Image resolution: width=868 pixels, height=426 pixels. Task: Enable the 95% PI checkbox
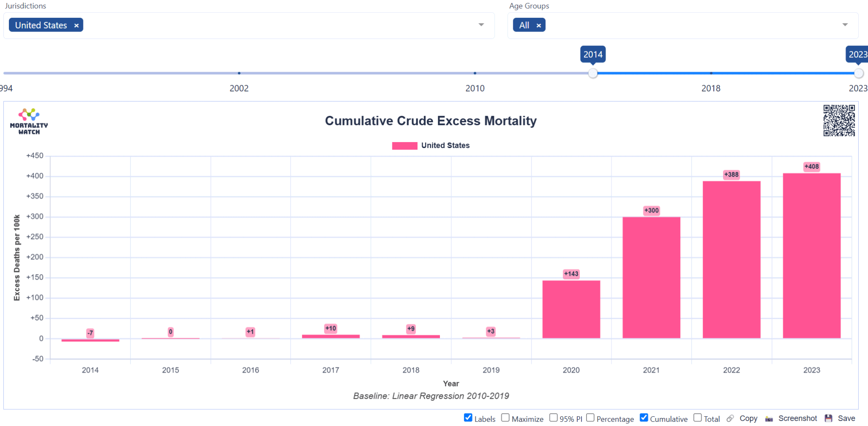click(554, 418)
